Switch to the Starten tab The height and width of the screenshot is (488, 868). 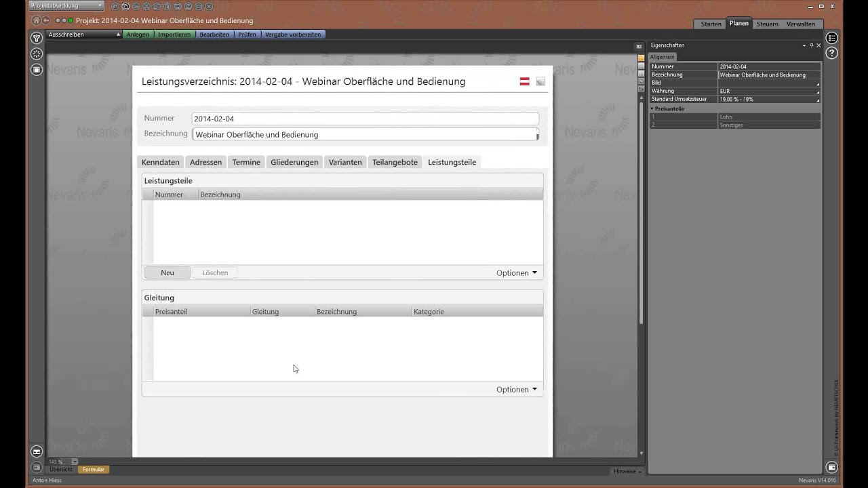point(711,24)
